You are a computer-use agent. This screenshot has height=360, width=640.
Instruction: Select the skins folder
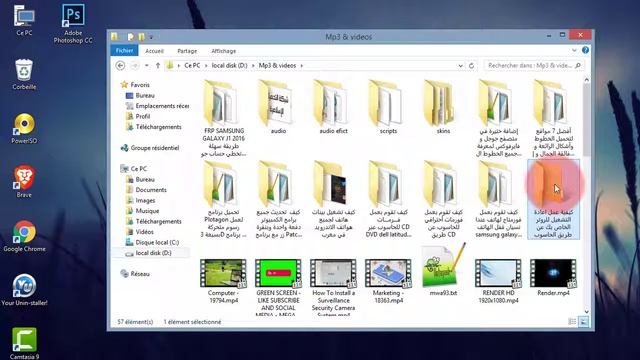point(443,107)
